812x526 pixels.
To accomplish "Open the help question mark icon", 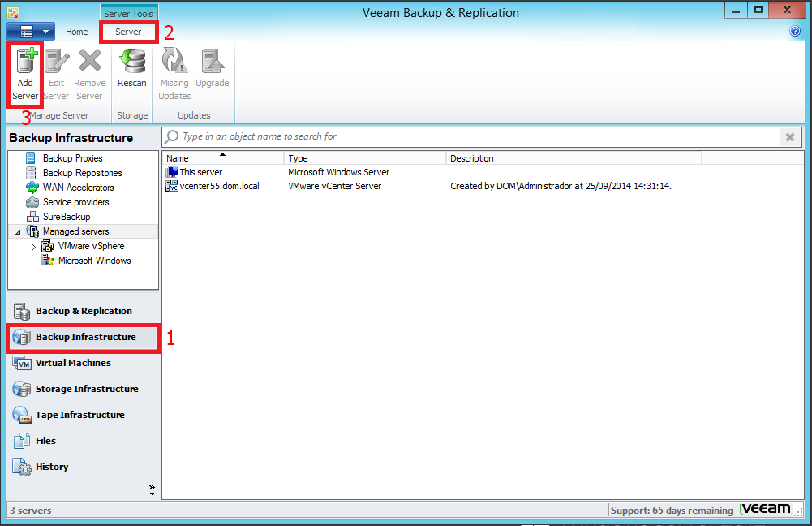I will 795,31.
